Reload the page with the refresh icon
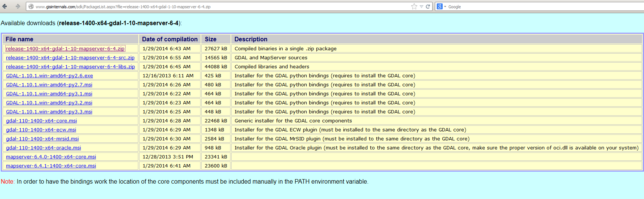 tap(428, 6)
